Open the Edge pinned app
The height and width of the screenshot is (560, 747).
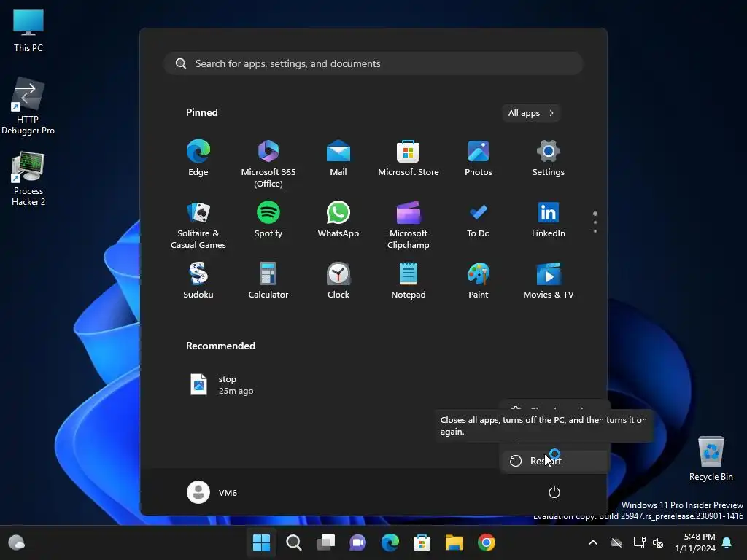point(198,158)
